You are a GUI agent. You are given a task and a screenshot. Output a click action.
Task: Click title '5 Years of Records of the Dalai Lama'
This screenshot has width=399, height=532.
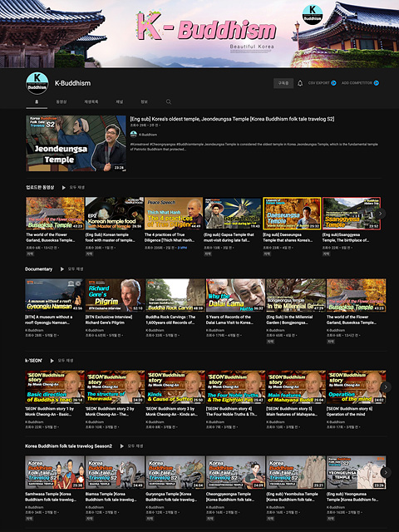tap(229, 319)
